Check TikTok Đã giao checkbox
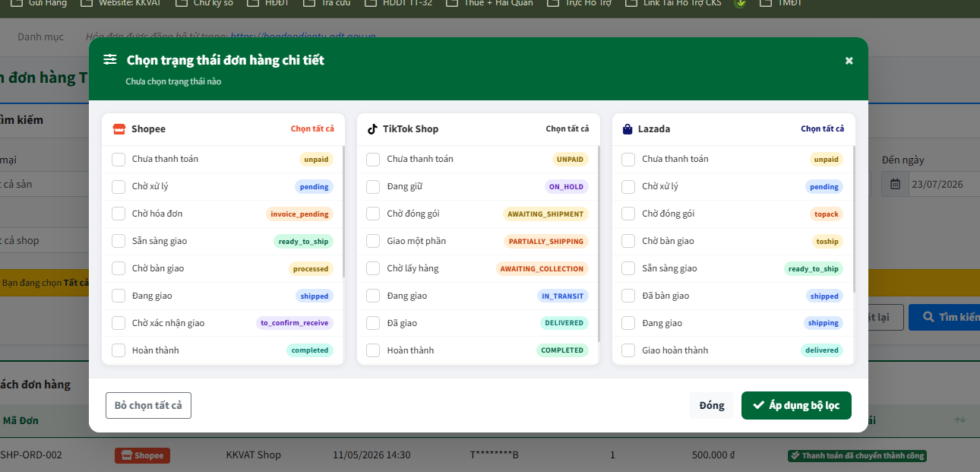This screenshot has width=980, height=472. point(373,324)
